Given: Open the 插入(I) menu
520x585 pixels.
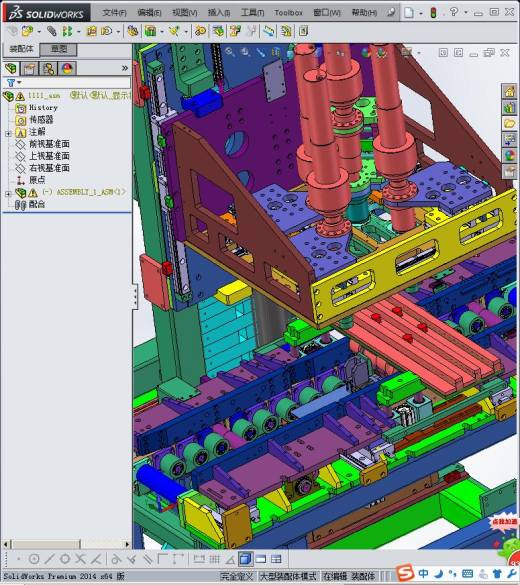Looking at the screenshot, I should (219, 13).
